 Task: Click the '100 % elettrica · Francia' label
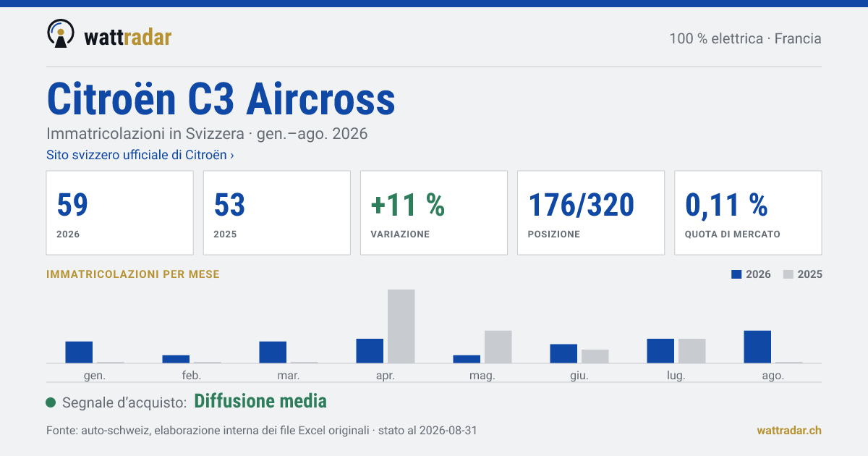(x=745, y=38)
